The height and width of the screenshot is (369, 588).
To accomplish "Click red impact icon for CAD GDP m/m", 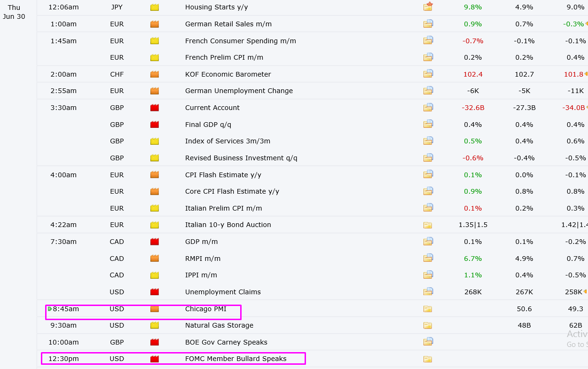I will point(155,242).
